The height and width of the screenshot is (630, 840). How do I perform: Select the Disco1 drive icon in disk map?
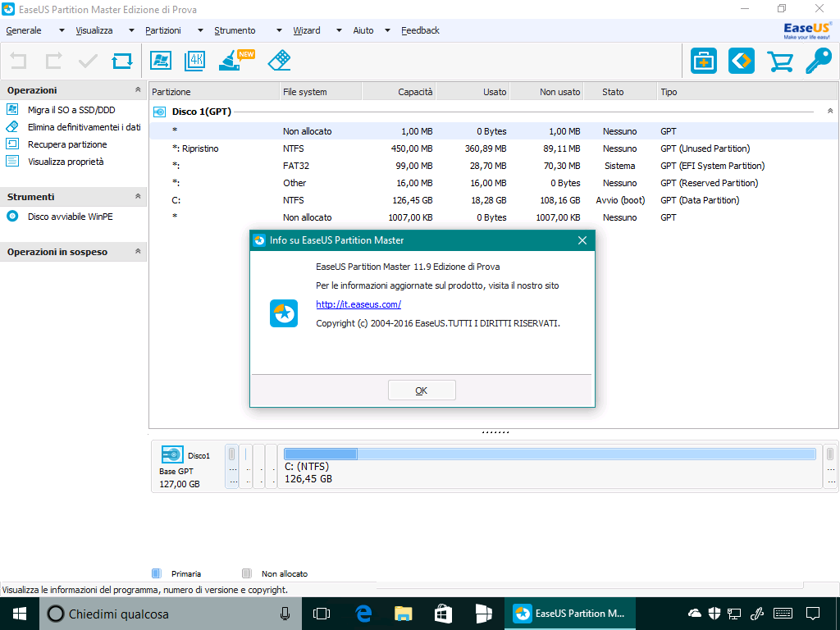coord(172,454)
